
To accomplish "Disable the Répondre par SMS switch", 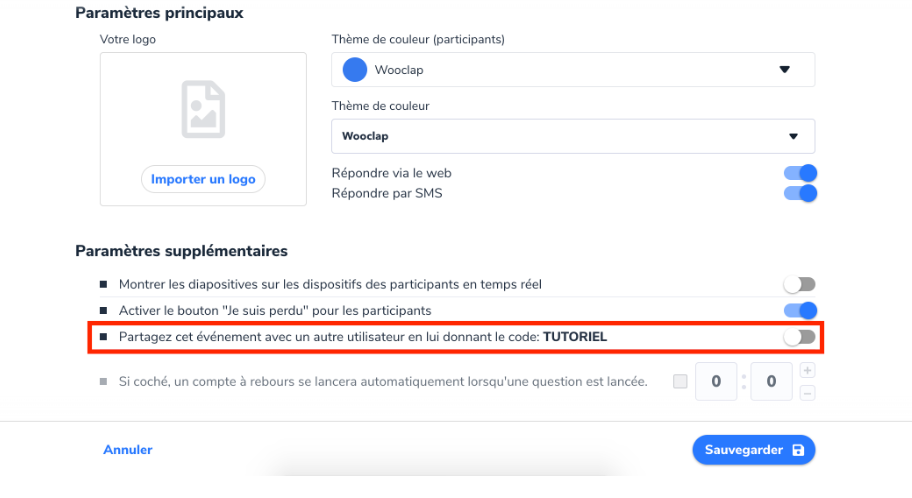I will point(800,193).
